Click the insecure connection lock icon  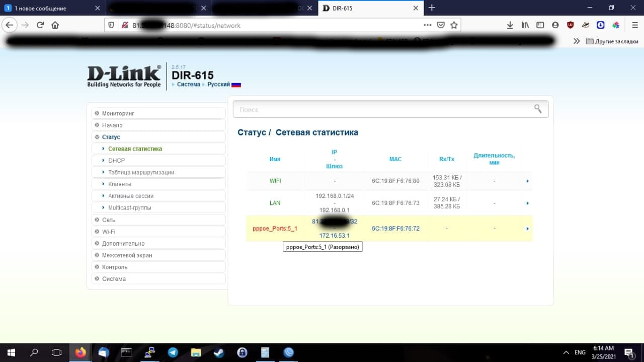click(124, 25)
